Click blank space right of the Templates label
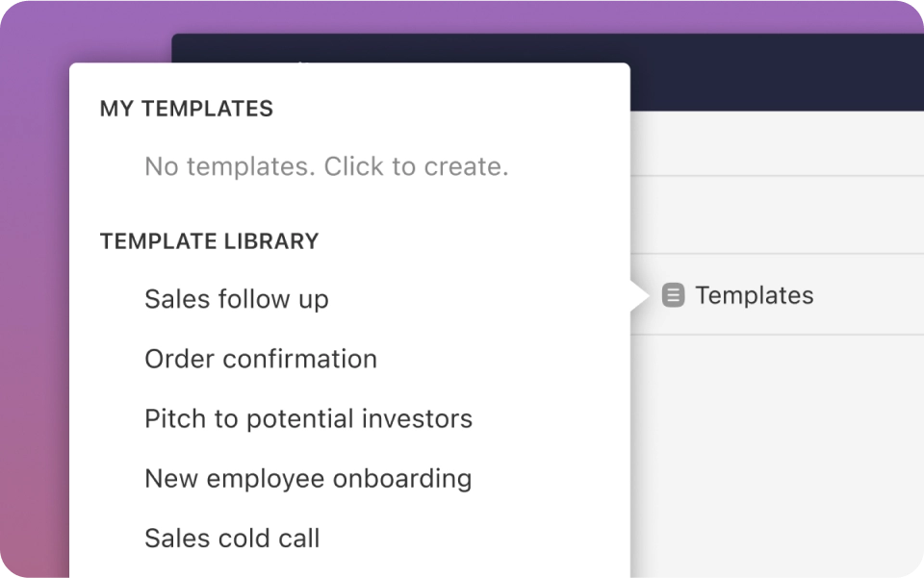Image resolution: width=924 pixels, height=578 pixels. [x=871, y=295]
